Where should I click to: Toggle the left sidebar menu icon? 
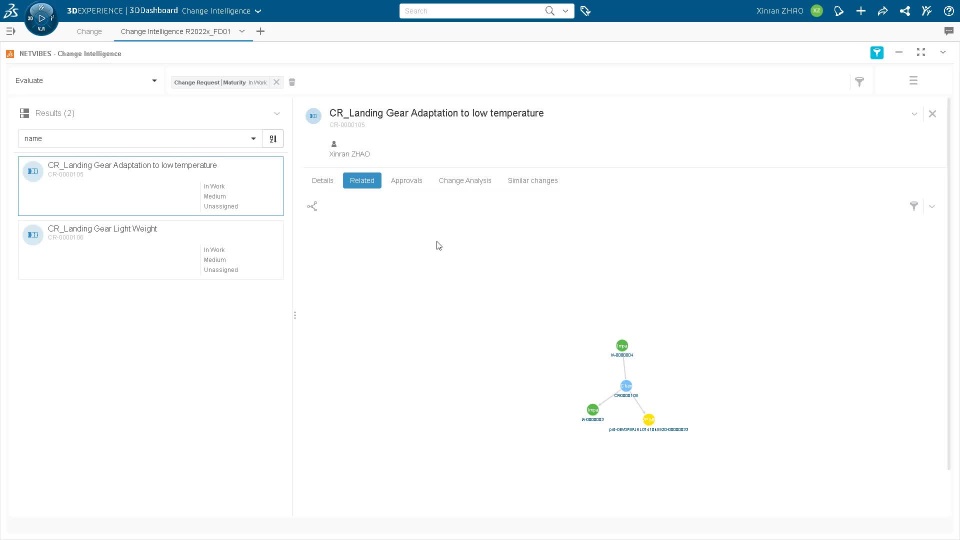tap(10, 31)
